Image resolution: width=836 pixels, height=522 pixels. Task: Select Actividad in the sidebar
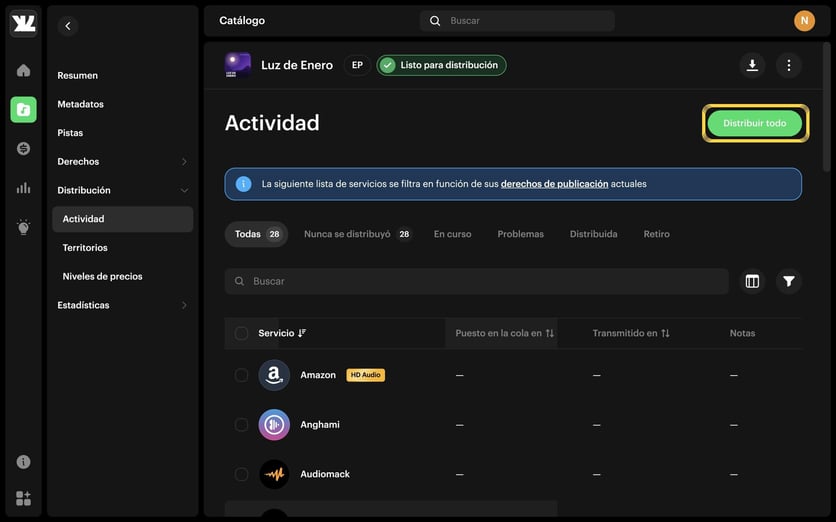[123, 219]
